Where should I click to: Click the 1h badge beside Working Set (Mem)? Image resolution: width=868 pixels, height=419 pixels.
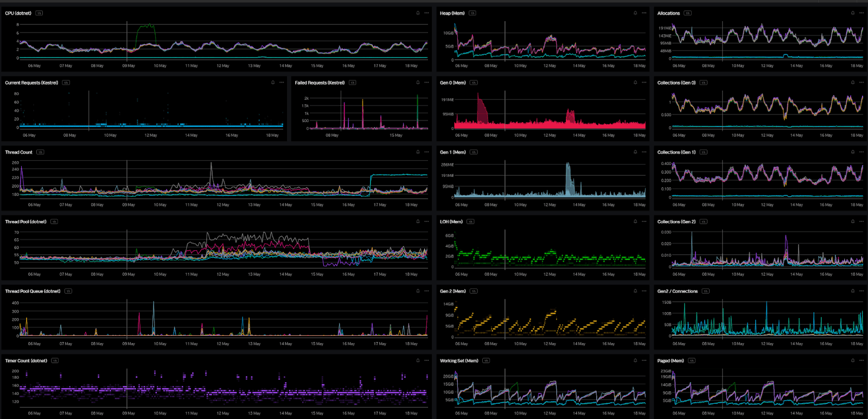pyautogui.click(x=486, y=360)
